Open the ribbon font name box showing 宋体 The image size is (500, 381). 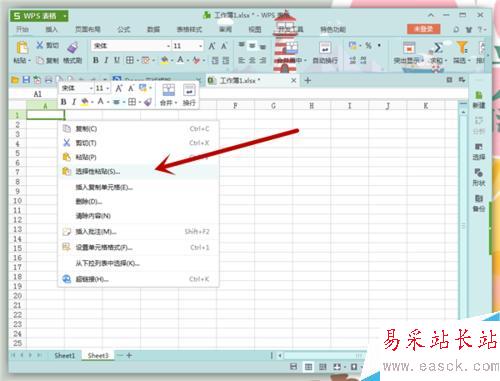[131, 46]
